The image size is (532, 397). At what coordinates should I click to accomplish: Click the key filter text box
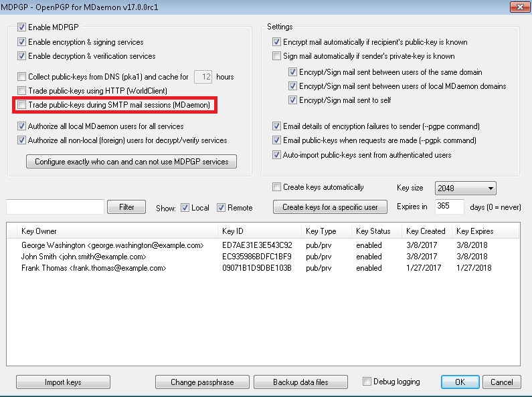pos(55,207)
